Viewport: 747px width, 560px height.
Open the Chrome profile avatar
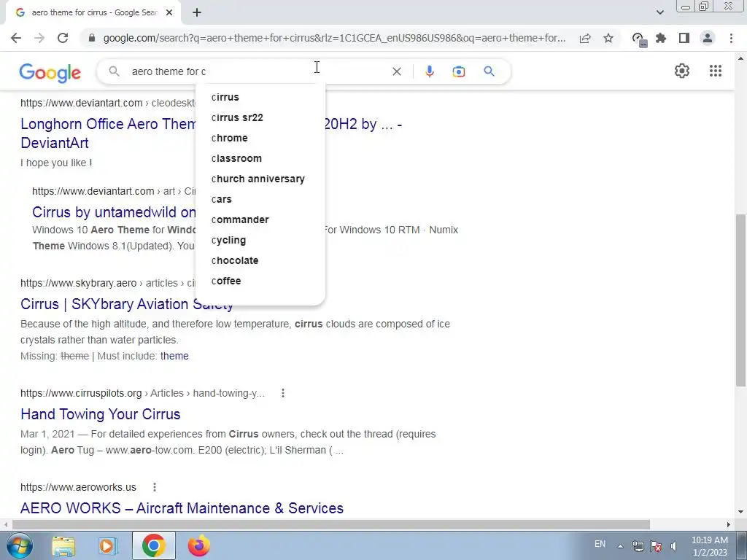point(708,38)
